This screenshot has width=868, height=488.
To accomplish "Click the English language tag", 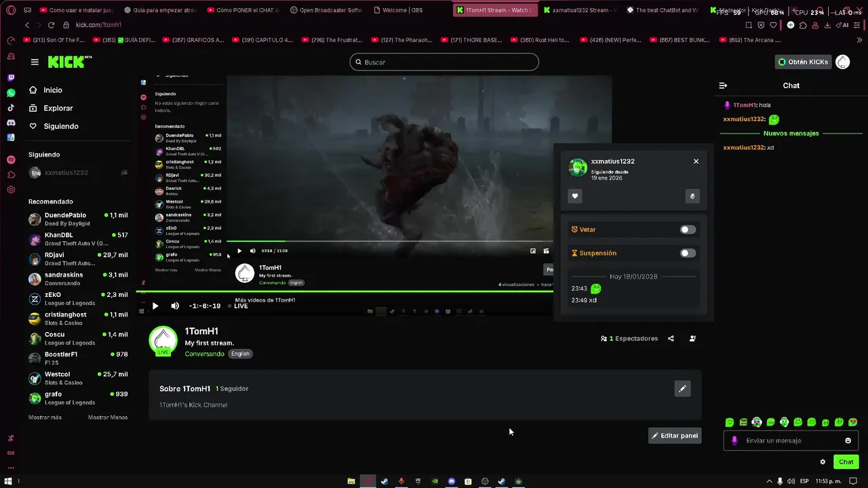I will 240,354.
